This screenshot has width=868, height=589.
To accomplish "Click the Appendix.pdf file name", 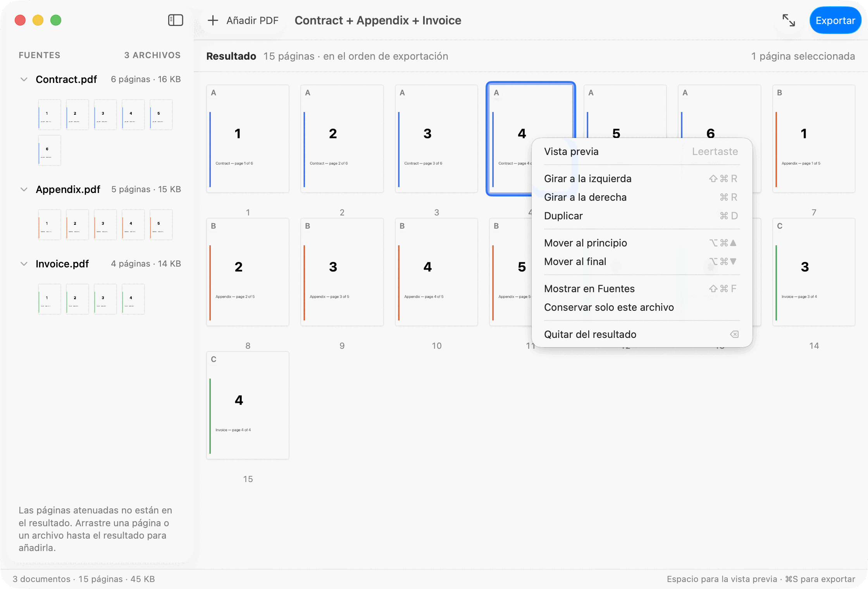I will click(68, 189).
